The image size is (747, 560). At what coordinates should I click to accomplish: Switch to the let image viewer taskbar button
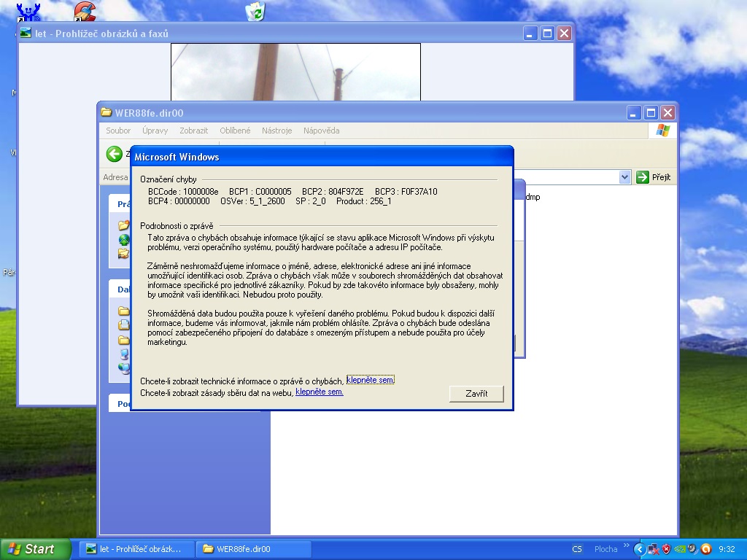137,549
